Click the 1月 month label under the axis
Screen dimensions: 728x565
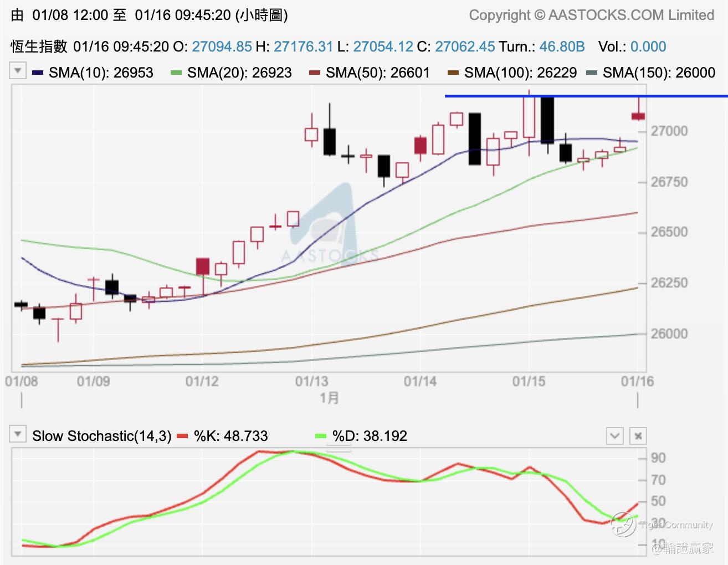330,398
